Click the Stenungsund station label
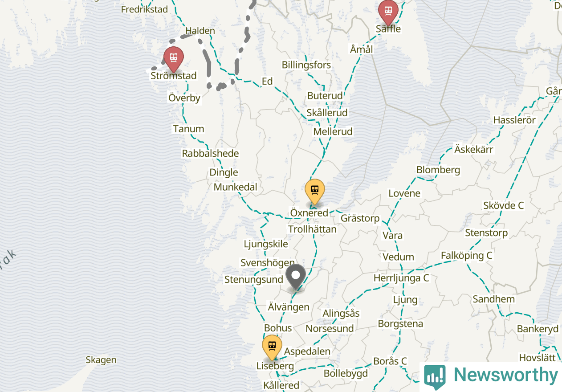 click(x=254, y=280)
